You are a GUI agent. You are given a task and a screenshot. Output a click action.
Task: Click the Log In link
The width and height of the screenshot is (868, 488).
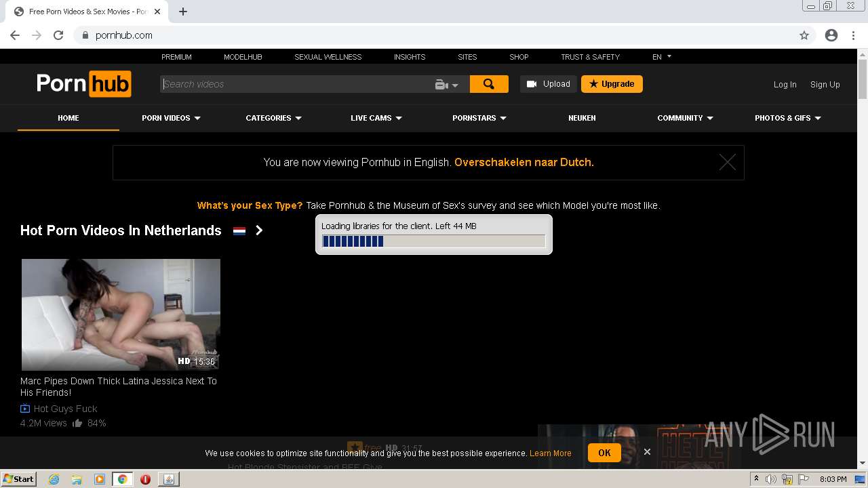[785, 85]
